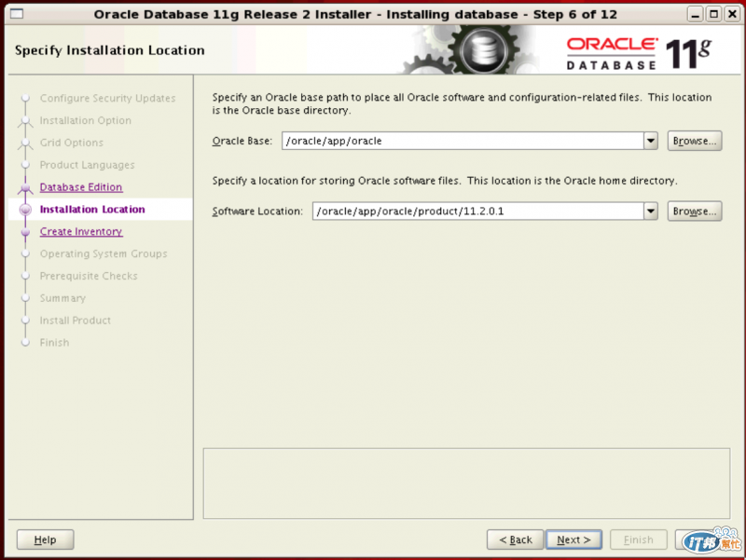Click Browse next to Oracle Base
The width and height of the screenshot is (746, 560).
point(694,141)
